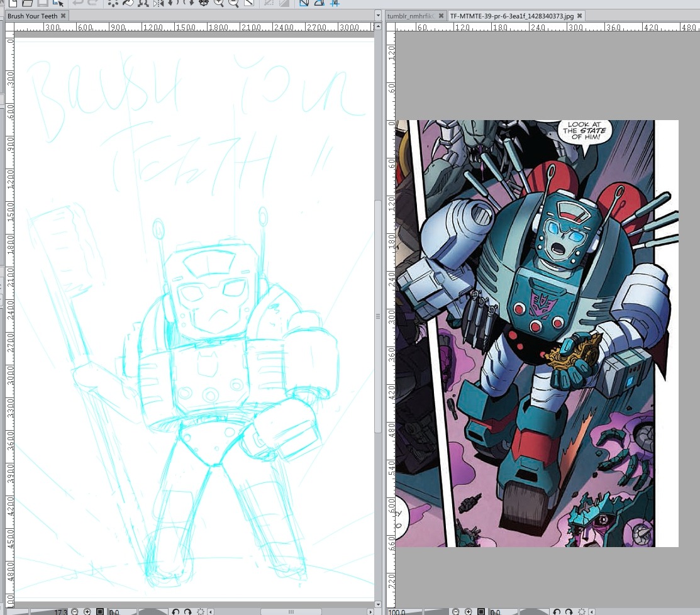700x615 pixels.
Task: Click the sketch canvas vertical scrollbar thumb
Action: (378, 316)
